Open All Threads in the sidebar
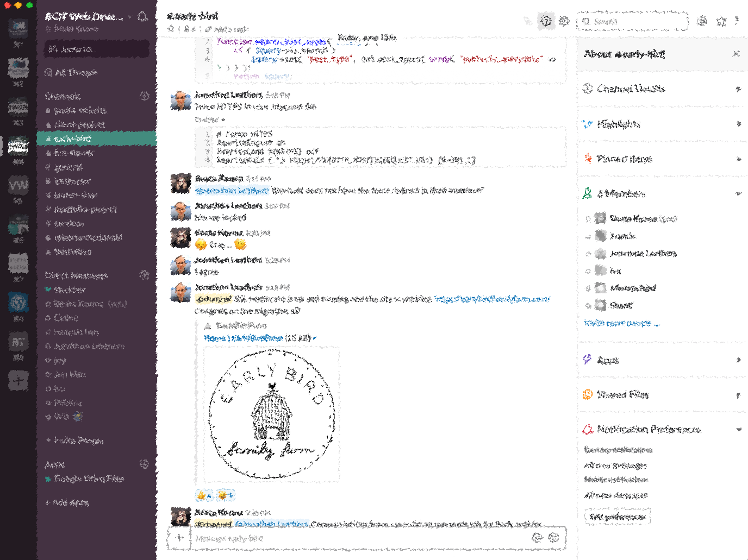Viewport: 748px width, 560px height. coord(75,72)
